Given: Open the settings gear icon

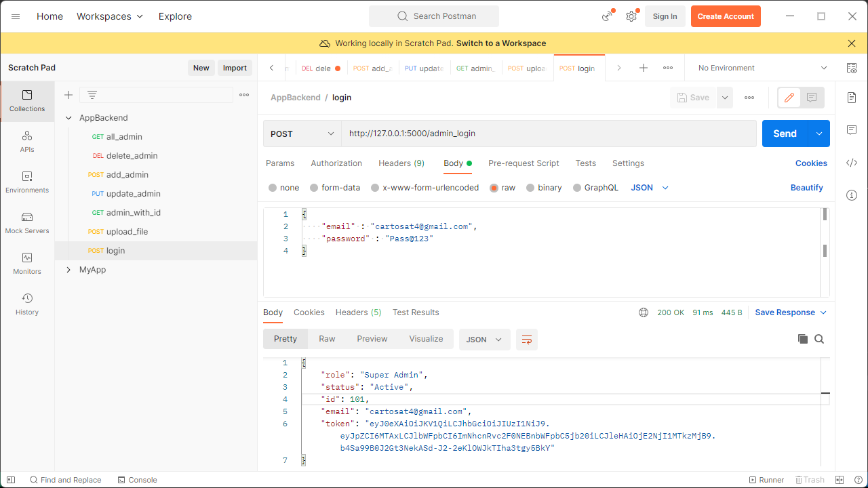Looking at the screenshot, I should click(631, 16).
